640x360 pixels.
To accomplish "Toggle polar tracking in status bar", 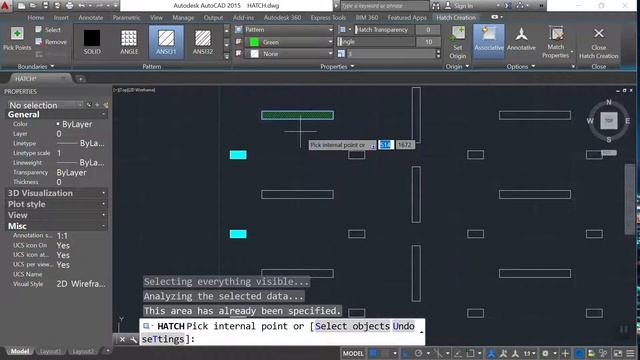I will pos(418,353).
